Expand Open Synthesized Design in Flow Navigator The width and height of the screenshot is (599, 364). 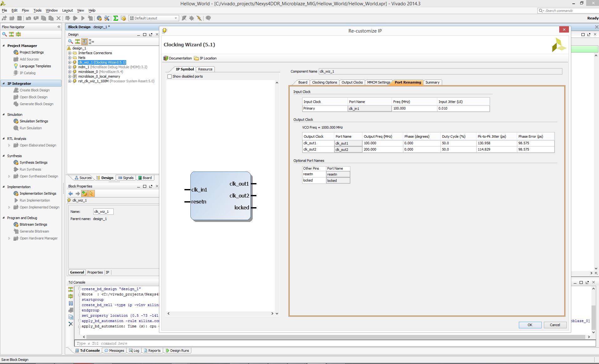click(x=9, y=176)
